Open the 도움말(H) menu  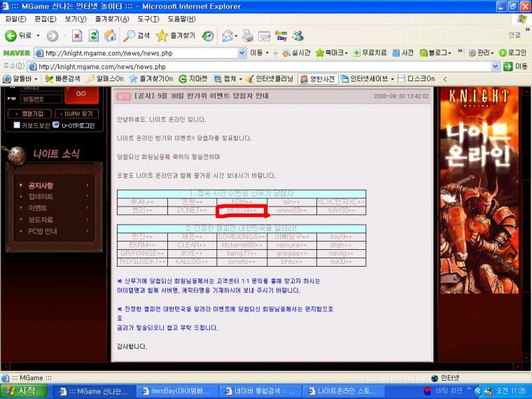181,19
